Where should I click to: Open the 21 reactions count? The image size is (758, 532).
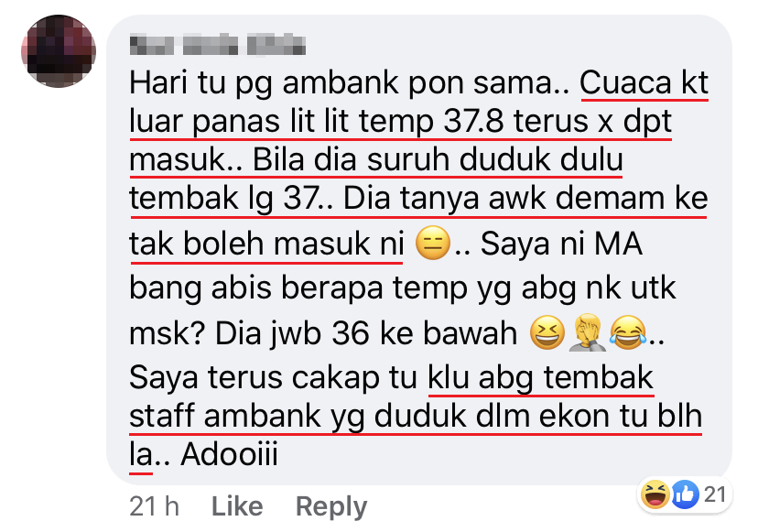[x=715, y=494]
